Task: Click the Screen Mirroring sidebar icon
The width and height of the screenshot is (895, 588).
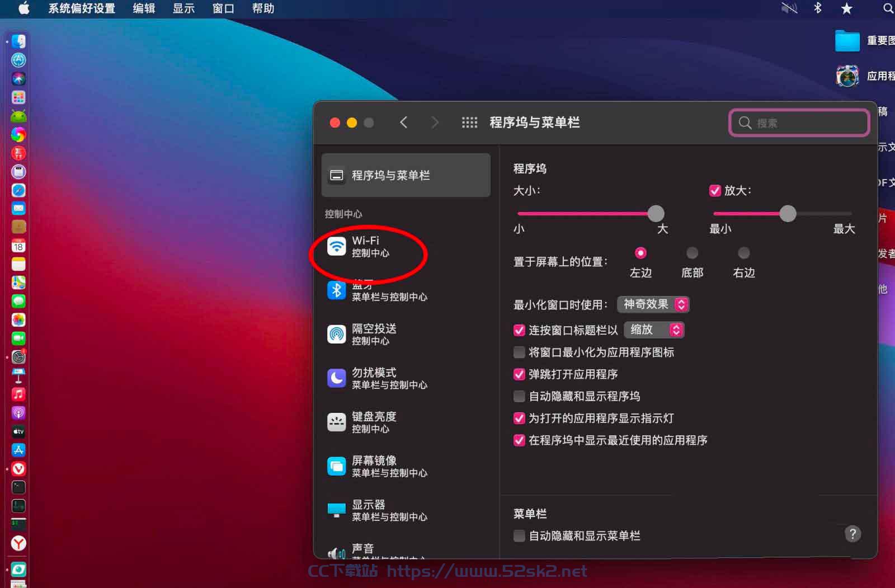Action: click(x=336, y=466)
